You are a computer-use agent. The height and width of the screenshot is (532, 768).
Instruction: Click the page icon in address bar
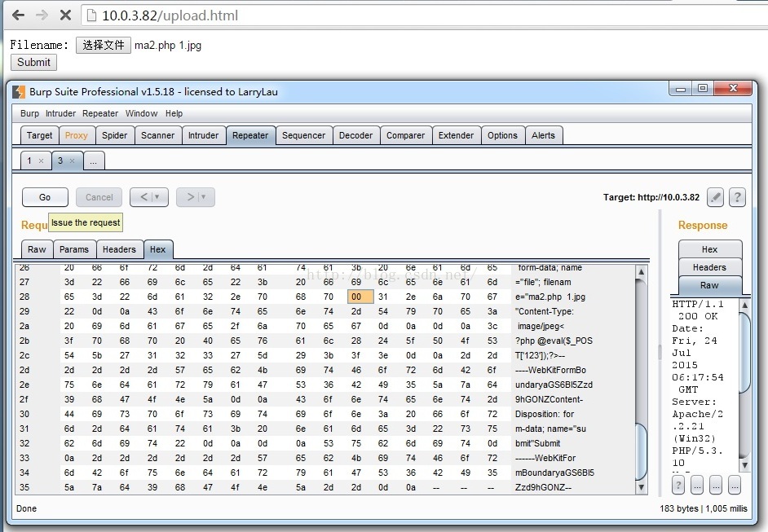91,15
